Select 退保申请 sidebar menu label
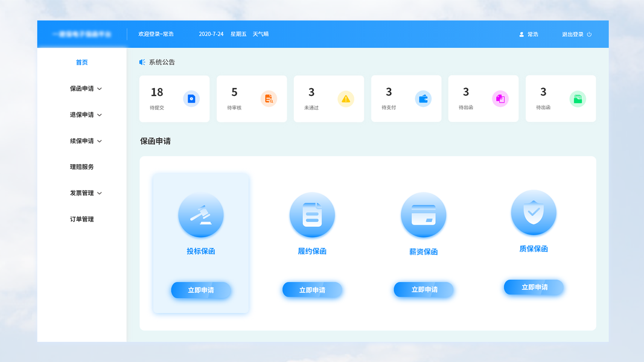 [x=81, y=115]
